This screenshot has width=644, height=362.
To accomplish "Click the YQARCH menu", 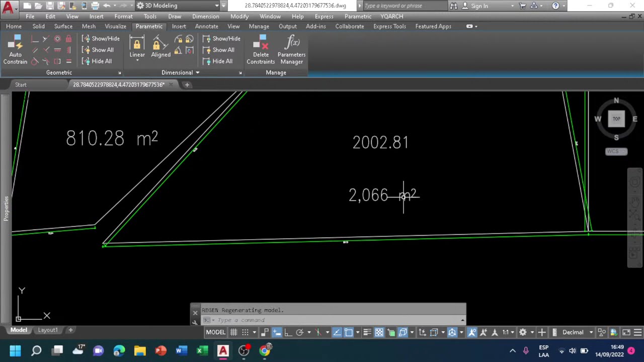I will 391,16.
